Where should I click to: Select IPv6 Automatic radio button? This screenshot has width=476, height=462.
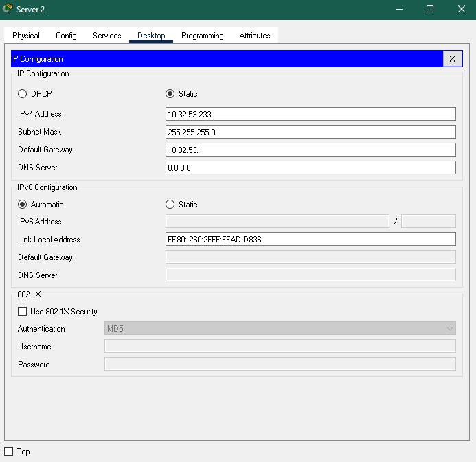22,205
